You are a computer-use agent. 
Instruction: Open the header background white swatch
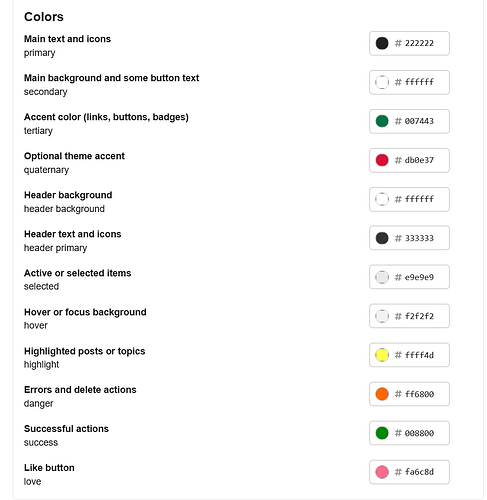pos(382,199)
